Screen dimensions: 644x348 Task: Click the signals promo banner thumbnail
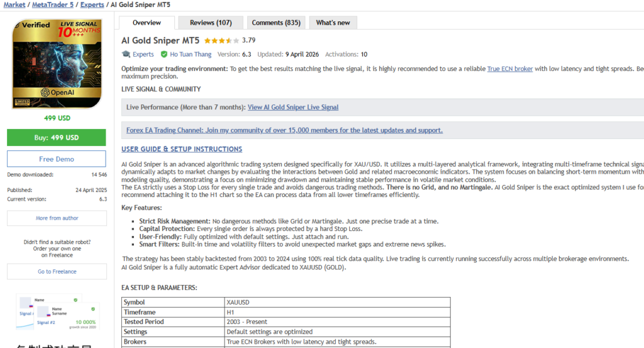[57, 312]
